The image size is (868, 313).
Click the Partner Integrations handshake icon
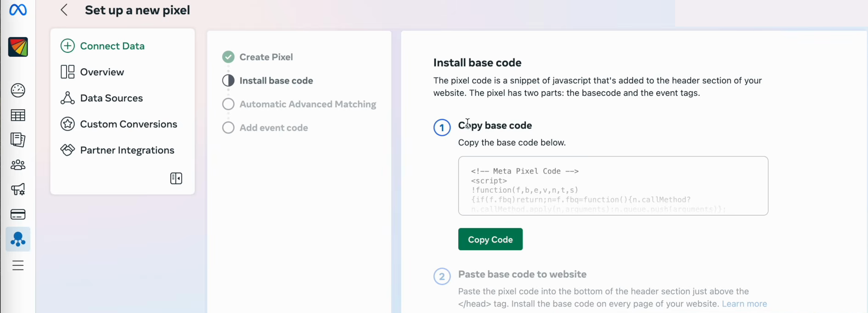pyautogui.click(x=68, y=150)
